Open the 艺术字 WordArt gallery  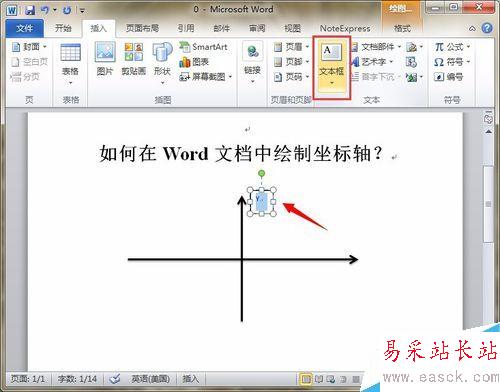point(373,62)
